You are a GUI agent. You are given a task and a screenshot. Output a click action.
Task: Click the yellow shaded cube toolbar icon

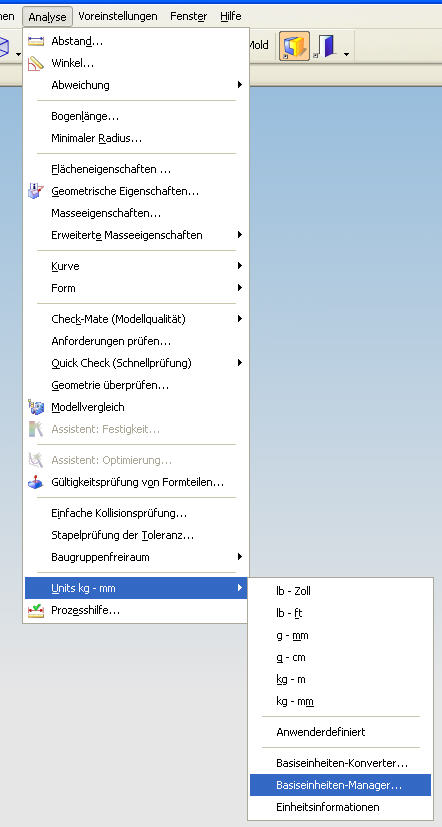point(294,46)
